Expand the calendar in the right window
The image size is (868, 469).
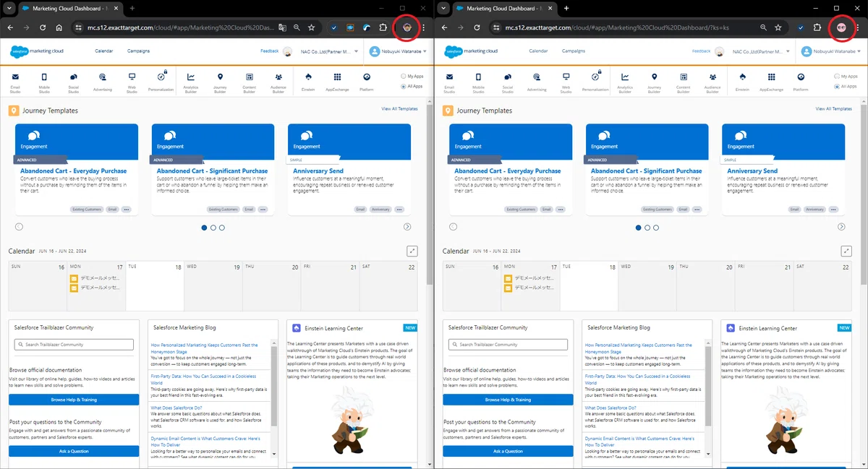[x=846, y=251]
